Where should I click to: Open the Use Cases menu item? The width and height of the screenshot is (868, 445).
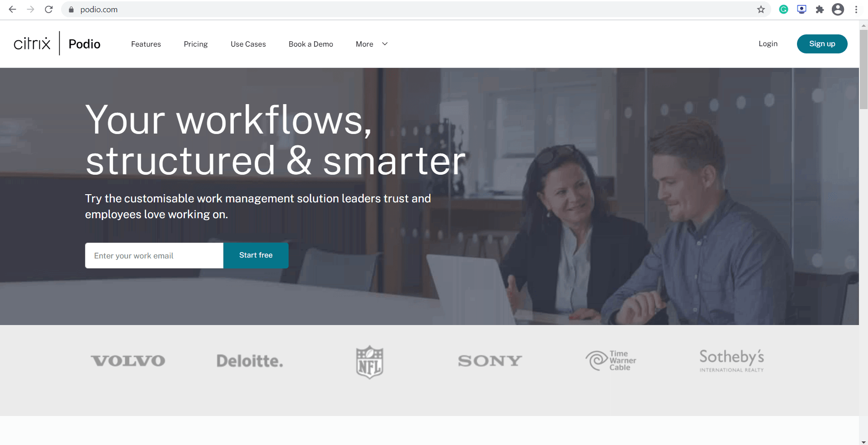click(x=248, y=44)
